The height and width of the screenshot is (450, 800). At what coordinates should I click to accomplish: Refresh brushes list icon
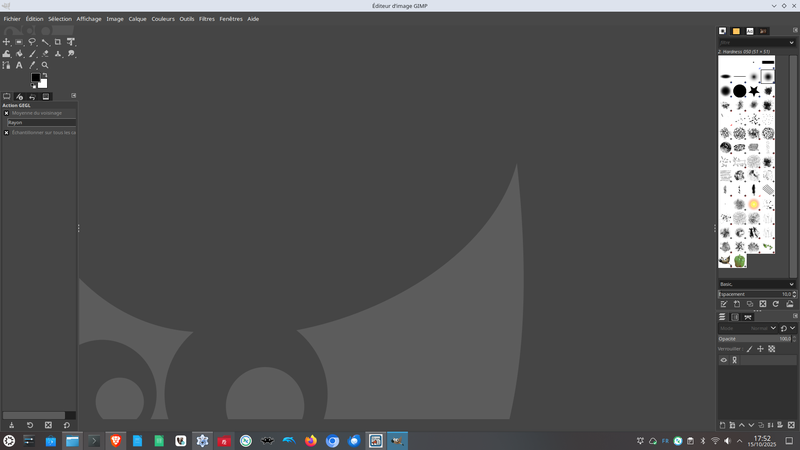click(x=775, y=304)
